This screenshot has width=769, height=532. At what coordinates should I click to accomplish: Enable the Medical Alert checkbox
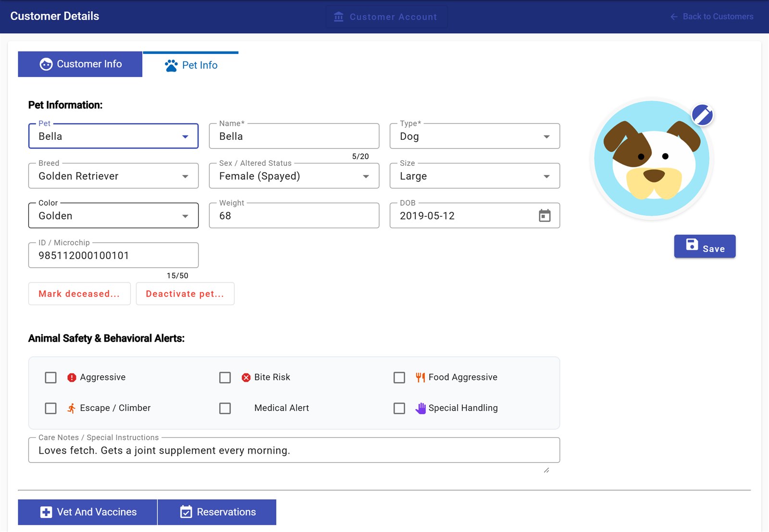point(225,408)
